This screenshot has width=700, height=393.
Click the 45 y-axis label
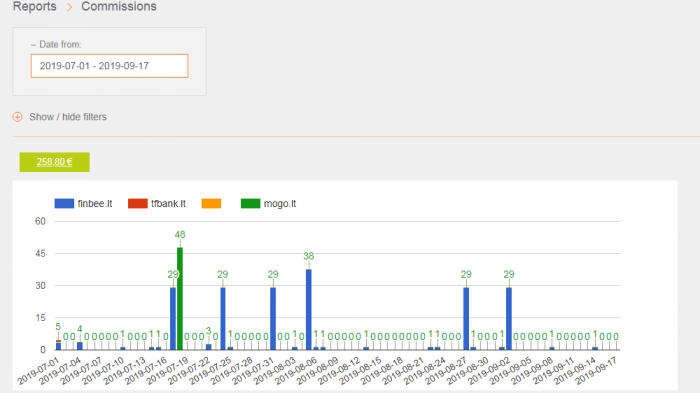(40, 253)
